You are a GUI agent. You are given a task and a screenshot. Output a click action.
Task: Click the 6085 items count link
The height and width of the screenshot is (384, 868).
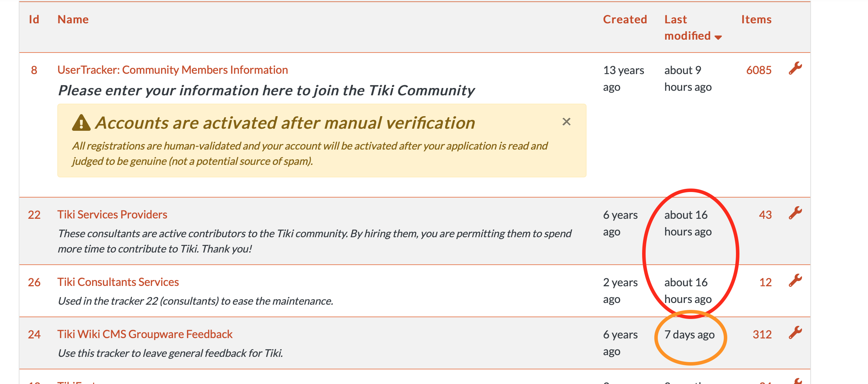759,70
